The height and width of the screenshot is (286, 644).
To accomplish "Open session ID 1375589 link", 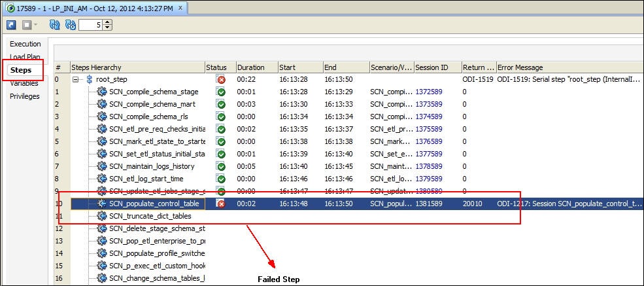I will tap(429, 129).
